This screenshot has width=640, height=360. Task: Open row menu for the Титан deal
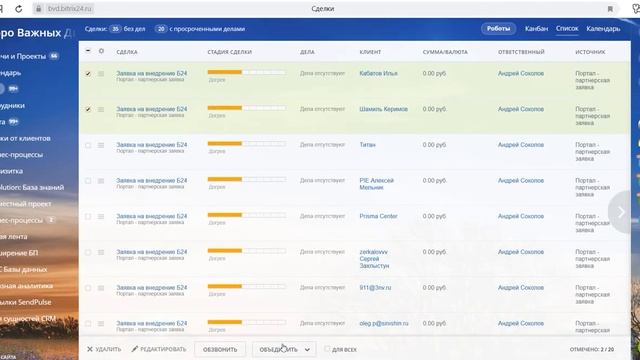[x=101, y=145]
